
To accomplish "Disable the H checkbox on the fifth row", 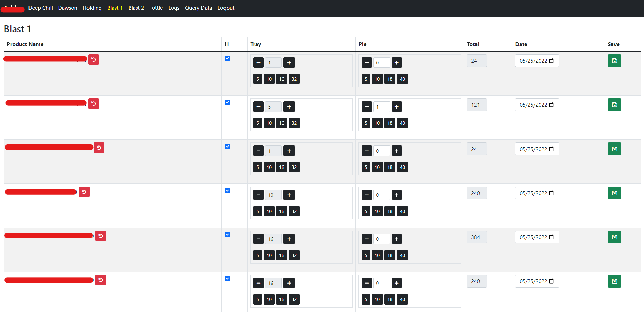I will tap(227, 235).
